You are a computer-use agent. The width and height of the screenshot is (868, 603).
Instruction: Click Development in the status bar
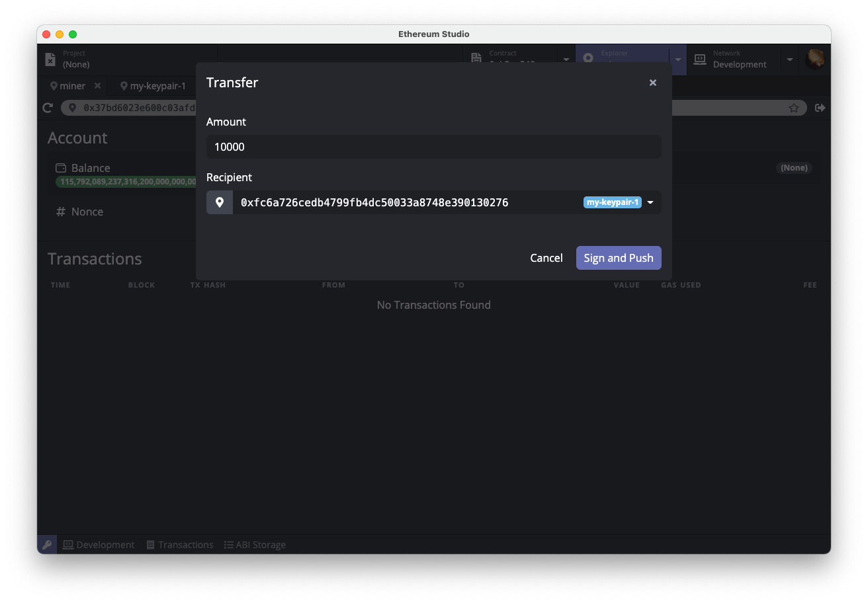(x=99, y=545)
